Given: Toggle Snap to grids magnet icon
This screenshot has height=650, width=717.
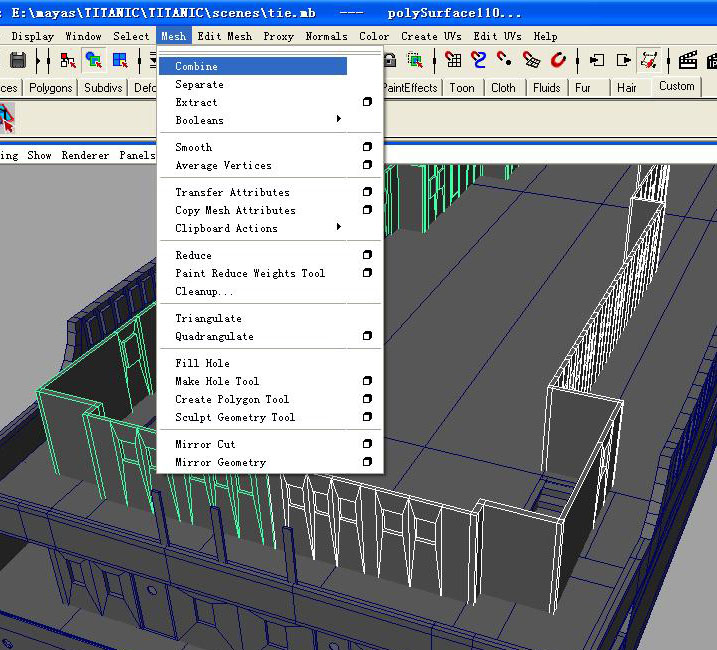Looking at the screenshot, I should 453,60.
